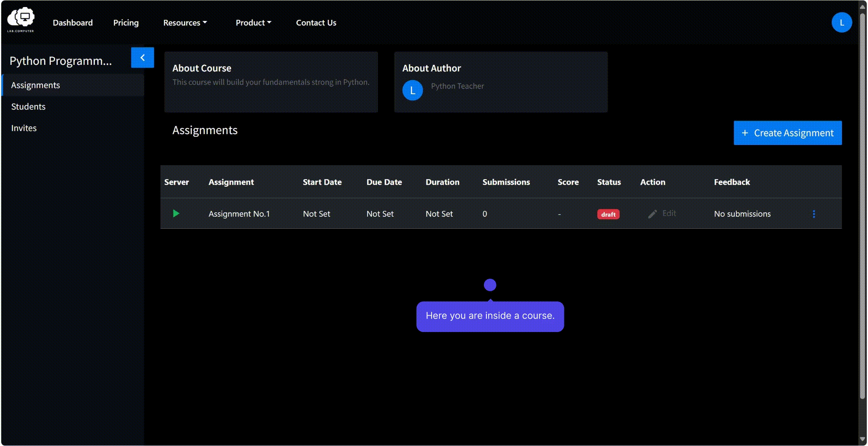Image resolution: width=868 pixels, height=446 pixels.
Task: Click the 'Server' column header
Action: coord(177,182)
